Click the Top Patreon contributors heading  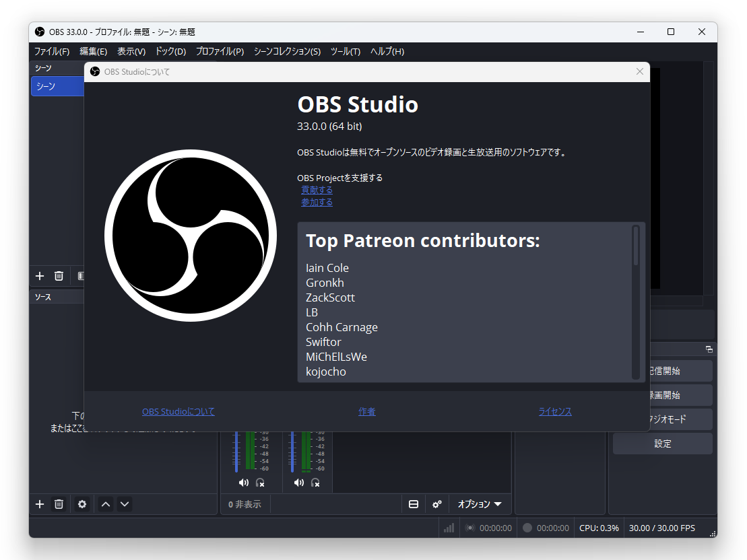pyautogui.click(x=422, y=240)
